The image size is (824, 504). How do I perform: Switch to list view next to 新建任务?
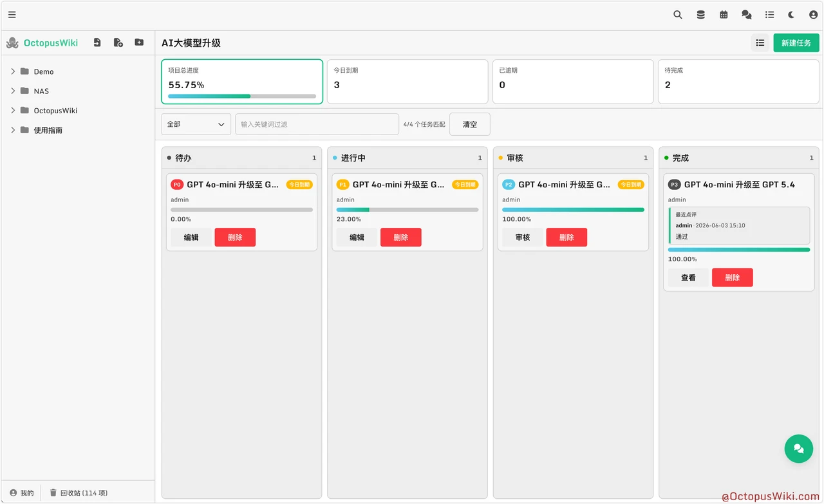760,43
